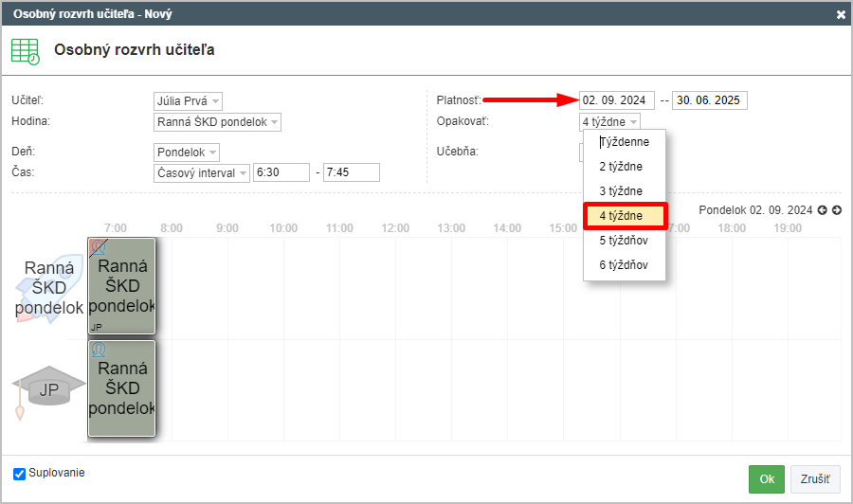853x504 pixels.
Task: Click person icon on upper Ranná ŠKD card
Action: coord(99,247)
